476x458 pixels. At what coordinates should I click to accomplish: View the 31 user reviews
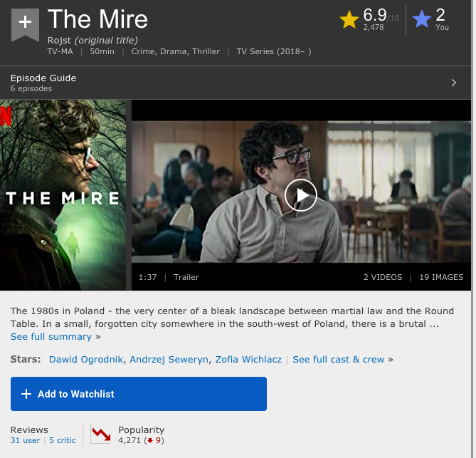(x=25, y=440)
